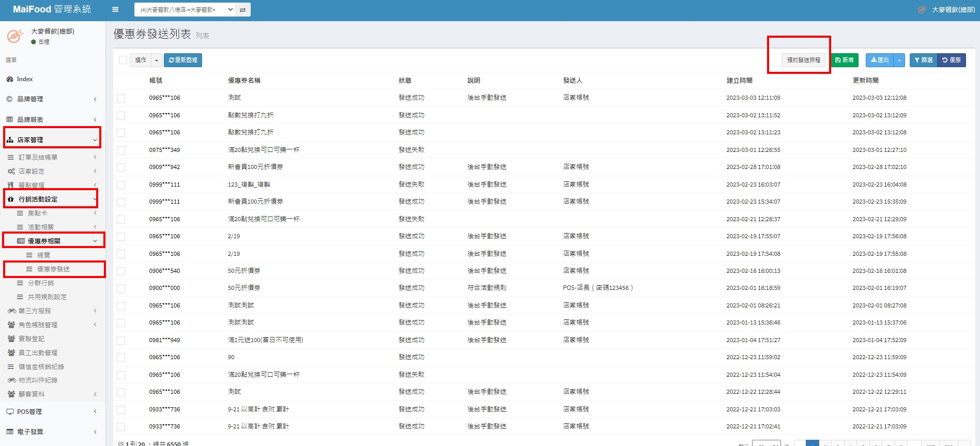Open the 操作 actions dropdown
Screen dimensions: 980x446
(x=146, y=60)
